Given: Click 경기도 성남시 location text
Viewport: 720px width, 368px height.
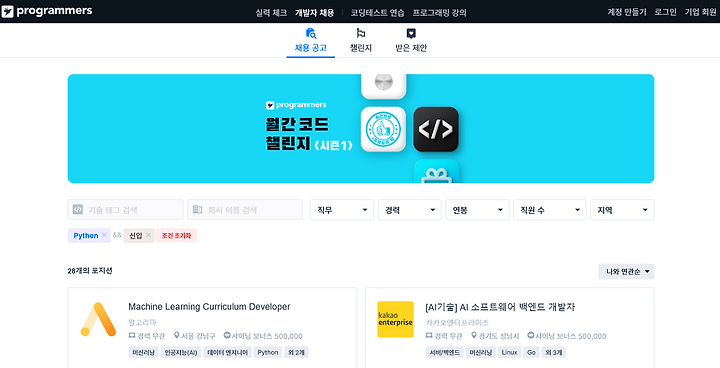Looking at the screenshot, I should [499, 336].
